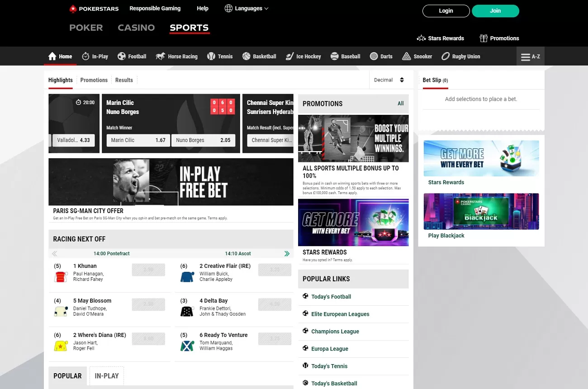Open the Europa League link
Image resolution: width=588 pixels, height=389 pixels.
click(x=330, y=349)
